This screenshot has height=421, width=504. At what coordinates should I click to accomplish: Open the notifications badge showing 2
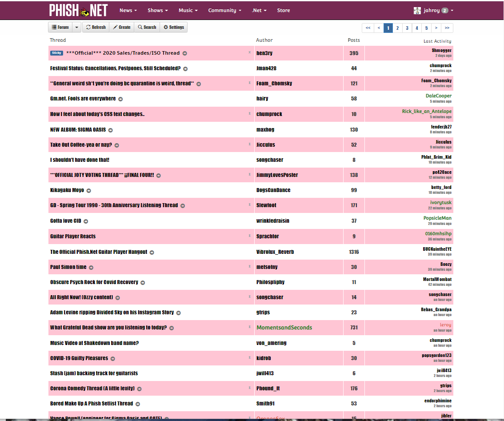click(x=444, y=11)
